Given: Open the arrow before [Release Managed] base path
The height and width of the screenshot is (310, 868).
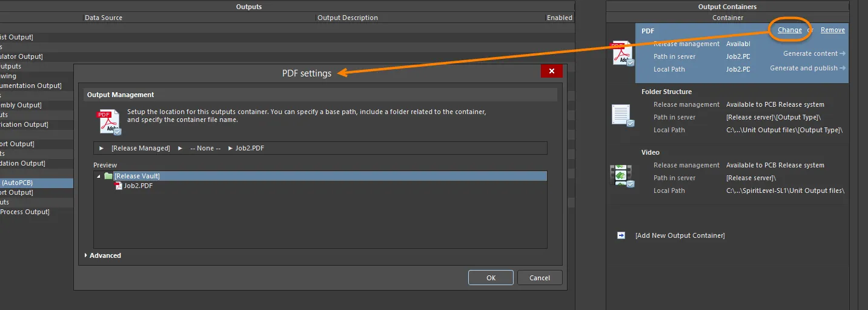Looking at the screenshot, I should click(102, 148).
